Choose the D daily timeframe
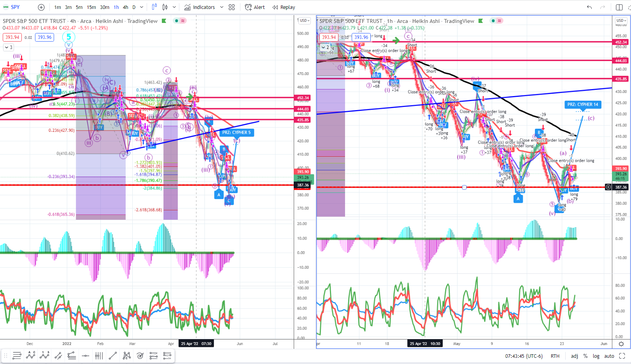631x364 pixels. (x=134, y=7)
